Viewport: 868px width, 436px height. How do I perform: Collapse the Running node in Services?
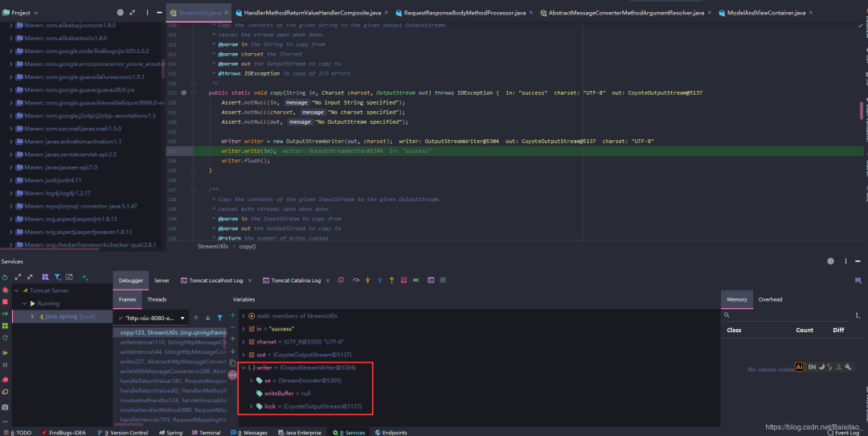pos(24,303)
